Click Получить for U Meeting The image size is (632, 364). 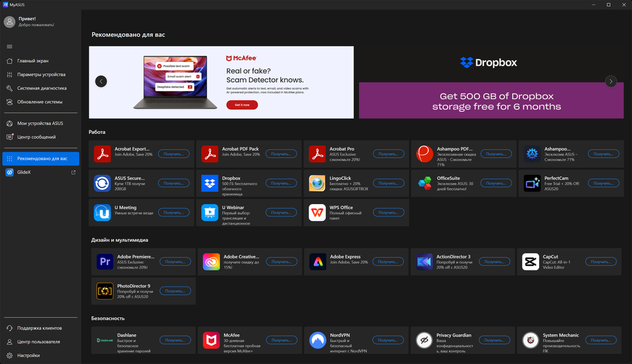(x=174, y=213)
